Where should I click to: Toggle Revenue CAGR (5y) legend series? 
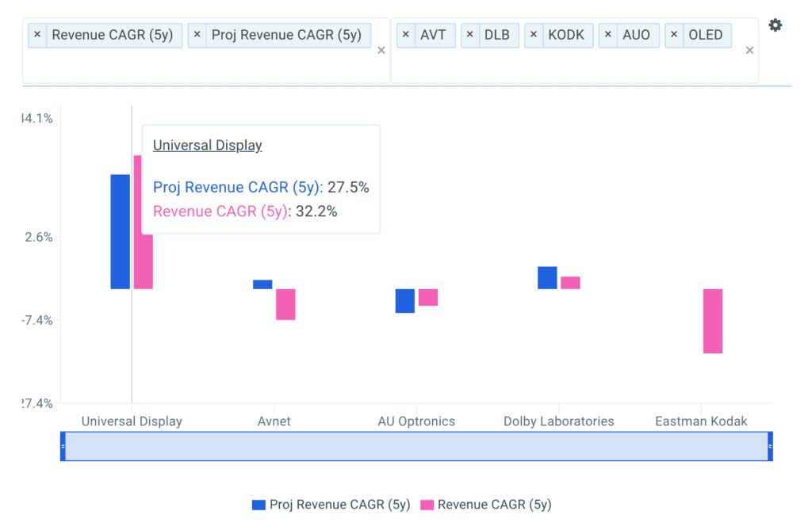pyautogui.click(x=485, y=505)
